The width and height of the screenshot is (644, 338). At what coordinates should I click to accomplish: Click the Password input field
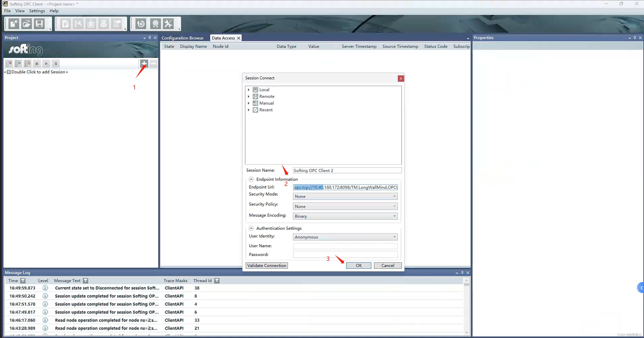pyautogui.click(x=345, y=255)
